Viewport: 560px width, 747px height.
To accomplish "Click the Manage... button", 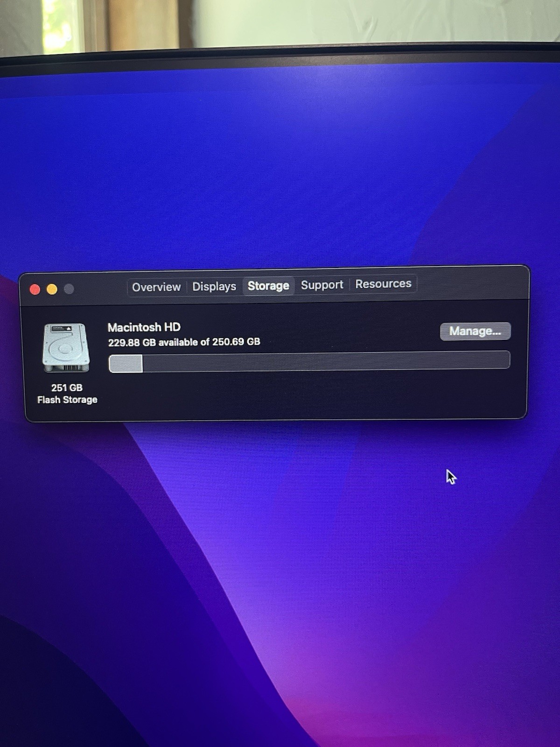I will pos(475,331).
